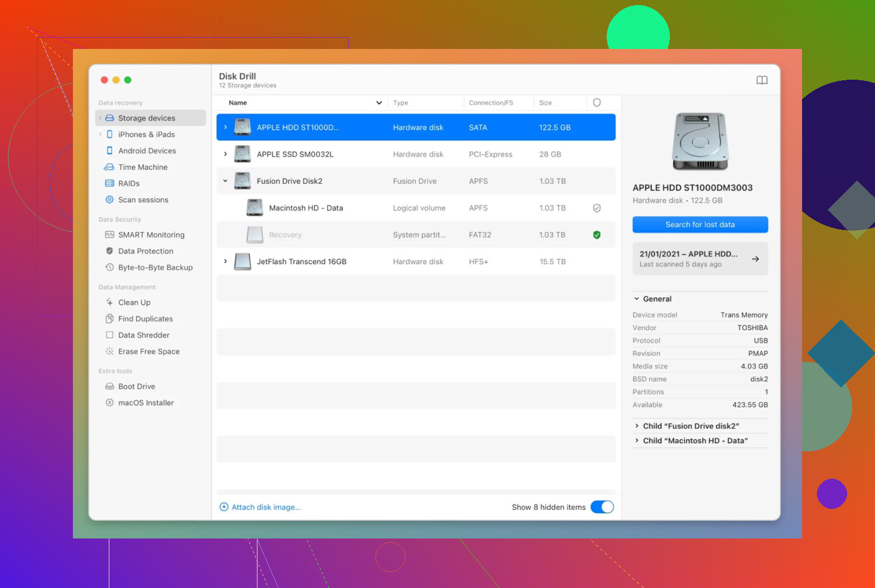Click the iPhones & iPads phone icon

[x=109, y=134]
